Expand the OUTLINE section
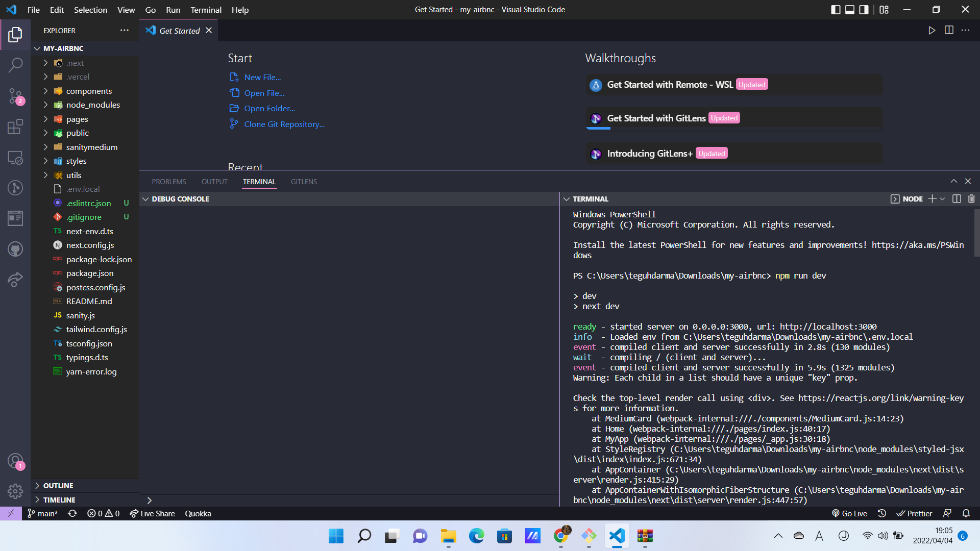 click(x=58, y=485)
